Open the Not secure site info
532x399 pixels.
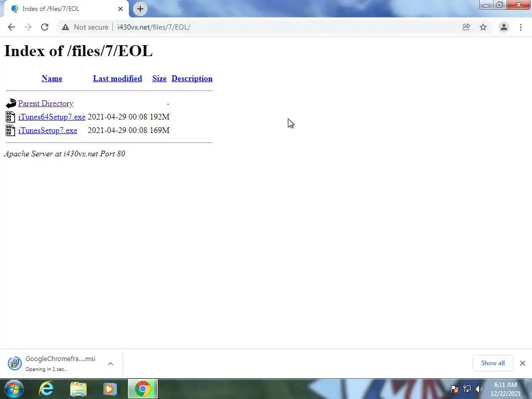tap(85, 27)
